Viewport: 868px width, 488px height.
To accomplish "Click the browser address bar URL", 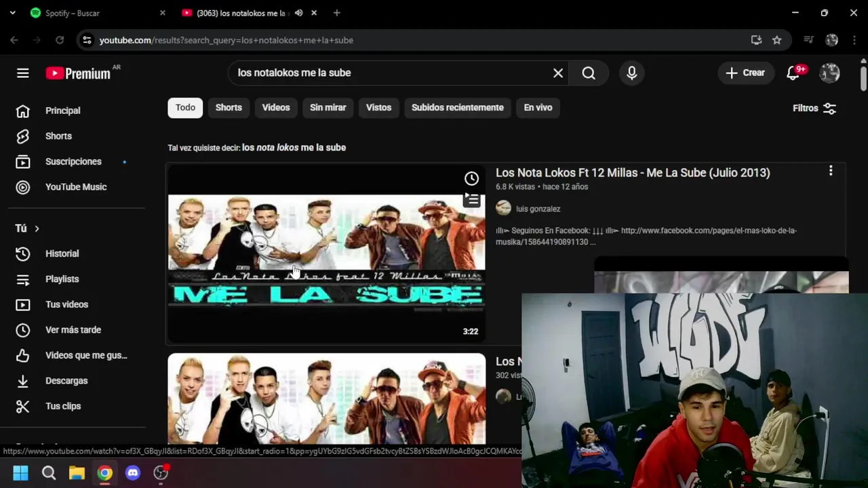I will pyautogui.click(x=226, y=40).
